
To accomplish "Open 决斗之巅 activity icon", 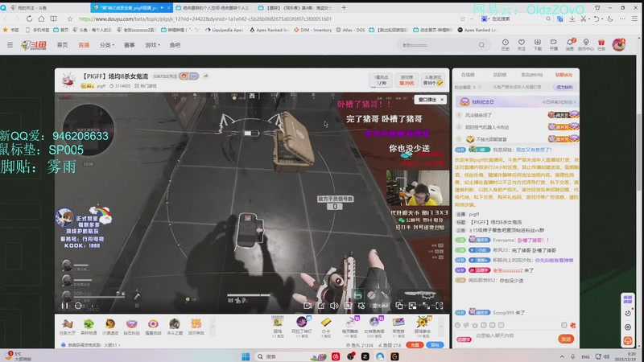I will tap(174, 327).
